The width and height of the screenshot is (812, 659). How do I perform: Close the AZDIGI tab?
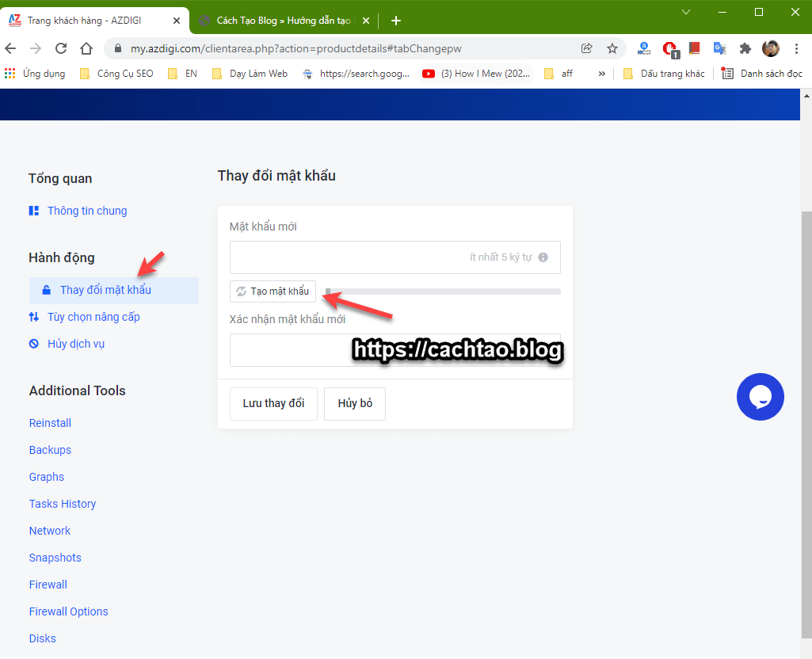pyautogui.click(x=177, y=21)
